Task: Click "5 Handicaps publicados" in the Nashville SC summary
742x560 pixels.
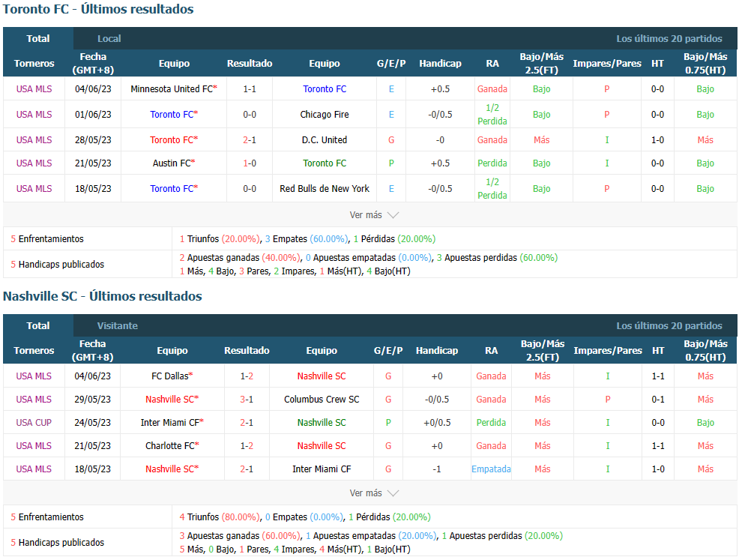Action: coord(57,543)
